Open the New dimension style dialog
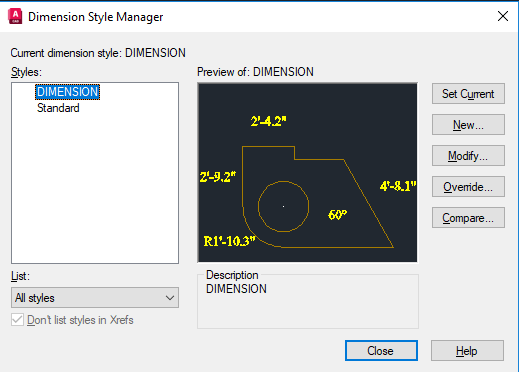This screenshot has height=372, width=519. pyautogui.click(x=468, y=125)
